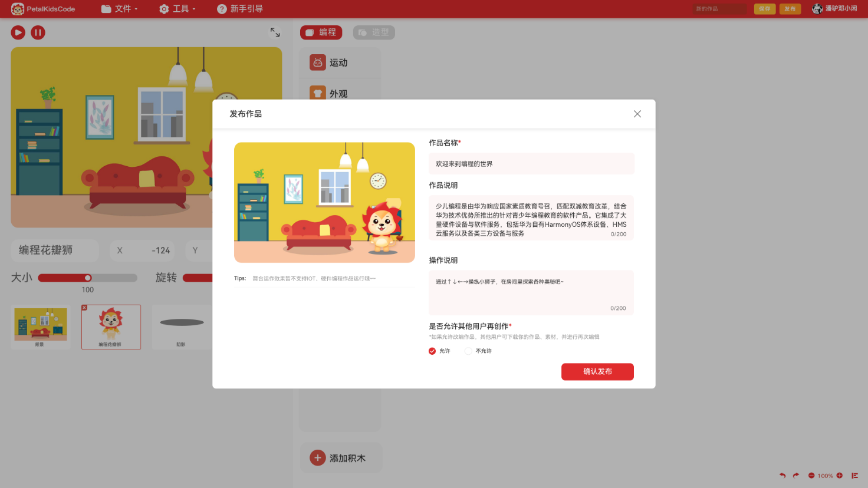Open the 文件 dropdown menu
Screen dimensions: 868x488
(120, 9)
